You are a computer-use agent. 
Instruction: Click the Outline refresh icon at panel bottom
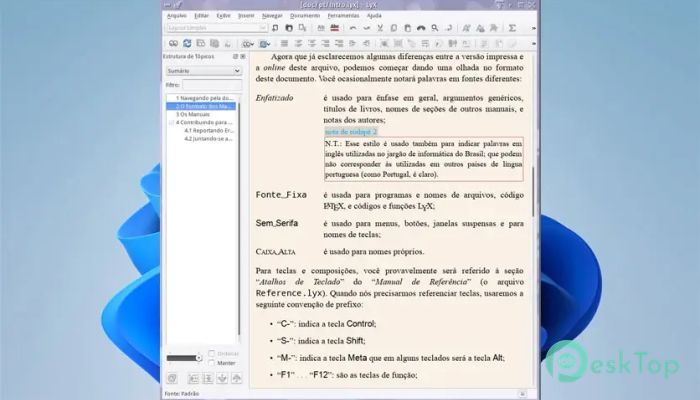point(172,379)
